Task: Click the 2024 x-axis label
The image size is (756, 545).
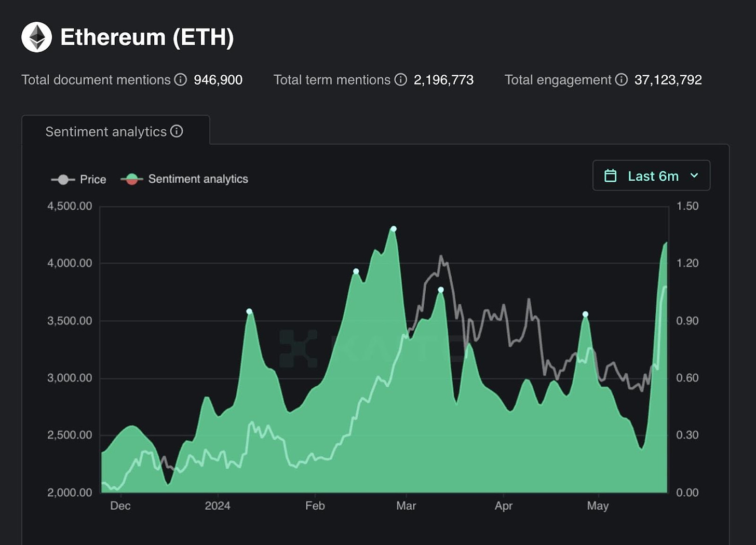Action: click(x=218, y=506)
